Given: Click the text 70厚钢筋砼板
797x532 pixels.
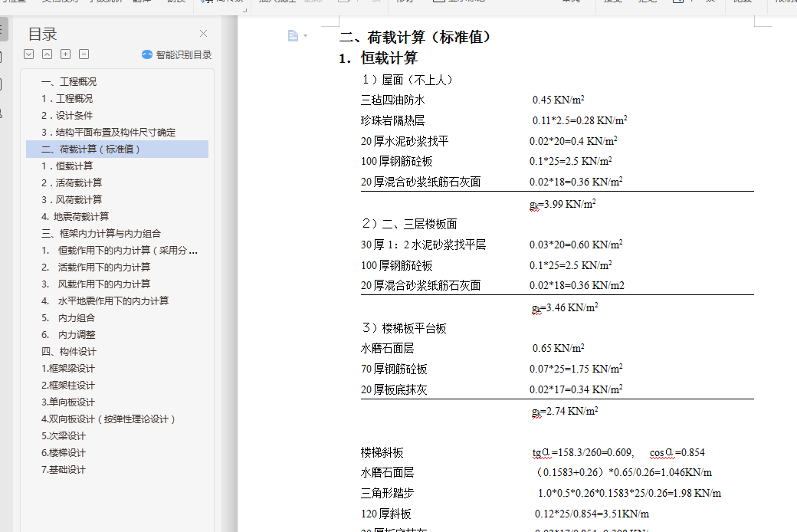Looking at the screenshot, I should point(394,369).
